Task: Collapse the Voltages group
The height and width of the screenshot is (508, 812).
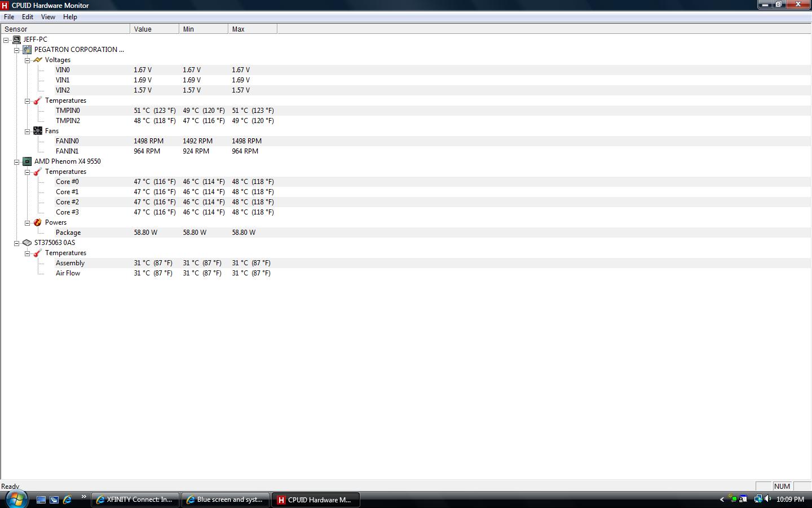Action: (x=27, y=60)
